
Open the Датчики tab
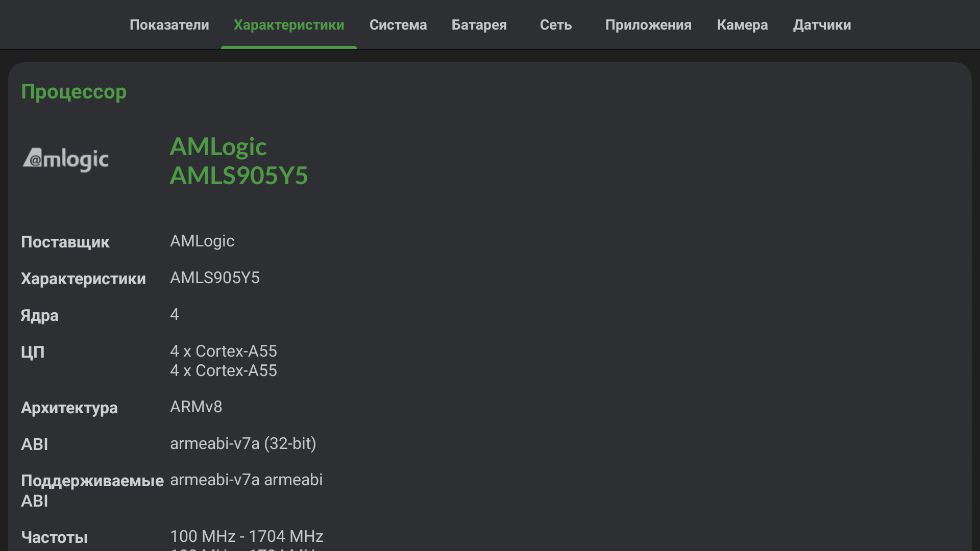(822, 25)
